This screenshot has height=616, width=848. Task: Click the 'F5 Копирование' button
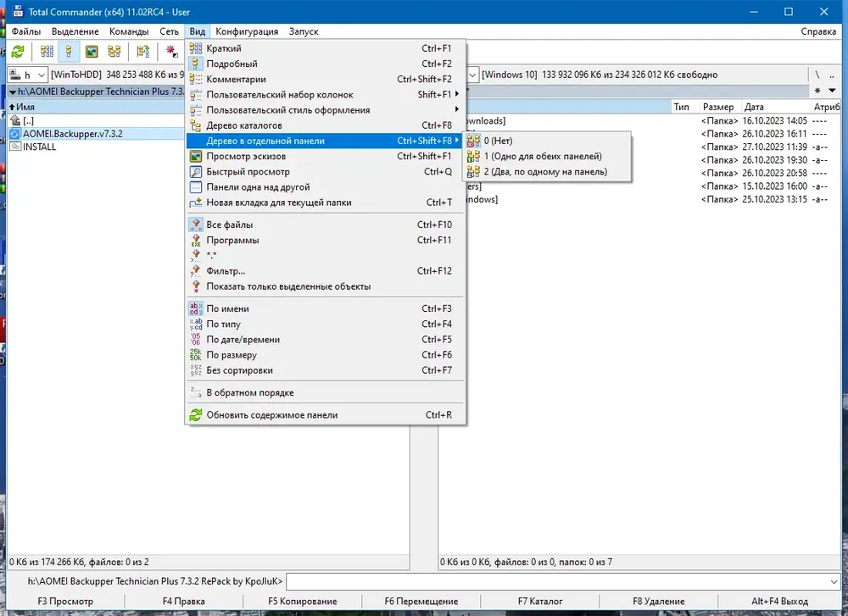303,601
